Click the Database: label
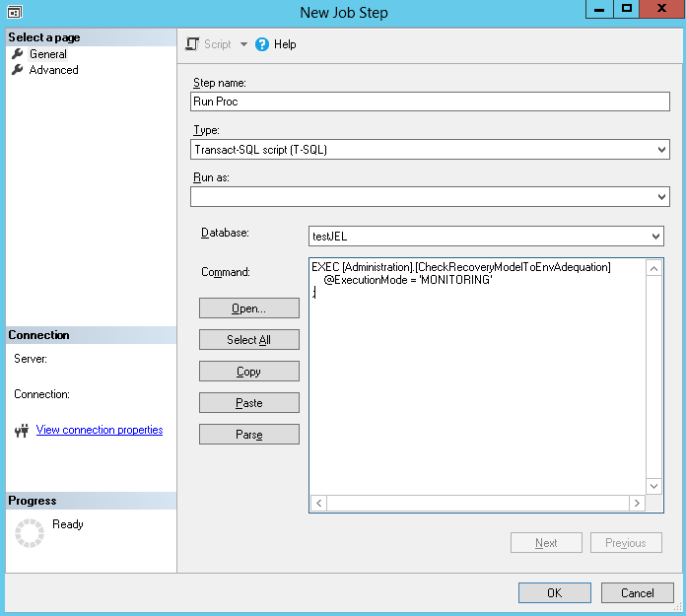The height and width of the screenshot is (616, 686). click(225, 233)
